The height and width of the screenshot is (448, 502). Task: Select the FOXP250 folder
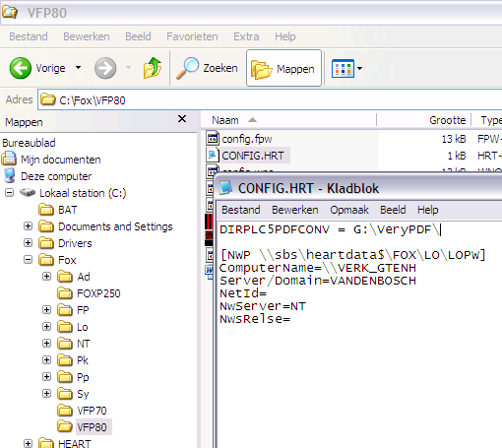click(x=98, y=293)
